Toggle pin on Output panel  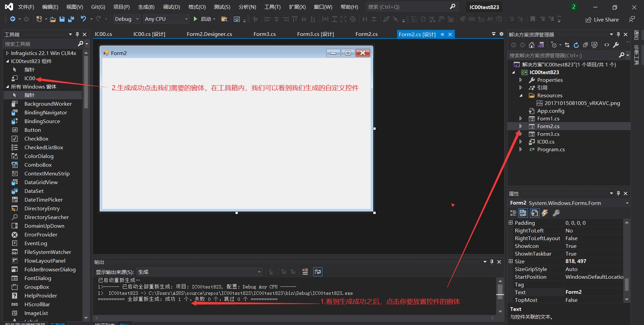tap(492, 262)
